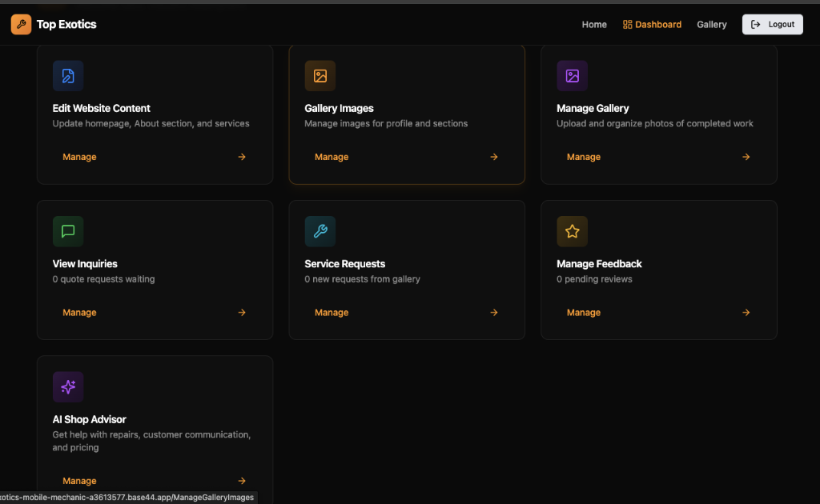Click Manage under Manage Feedback
The width and height of the screenshot is (820, 504).
coord(584,312)
